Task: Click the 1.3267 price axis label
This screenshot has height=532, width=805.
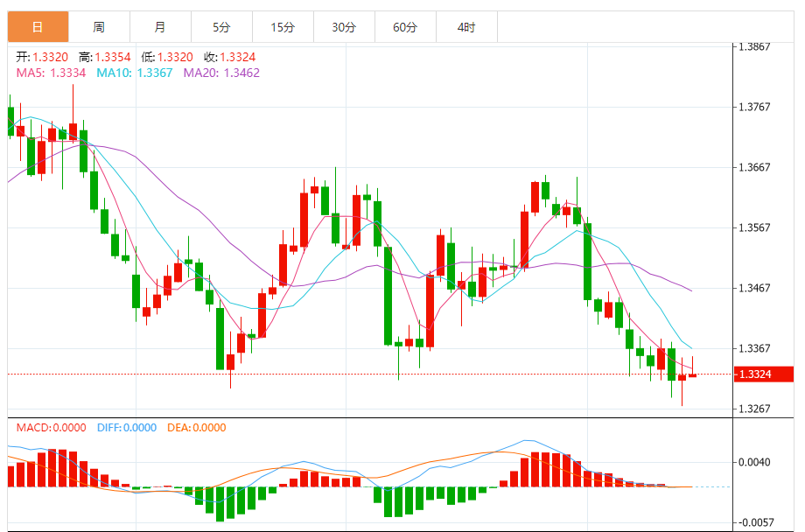Action: [754, 409]
